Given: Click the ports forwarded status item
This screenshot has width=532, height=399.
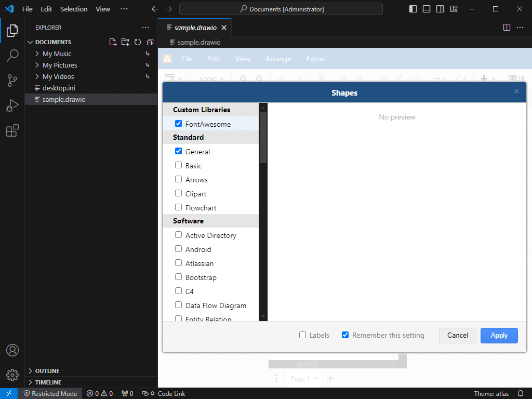Looking at the screenshot, I should click(x=127, y=394).
